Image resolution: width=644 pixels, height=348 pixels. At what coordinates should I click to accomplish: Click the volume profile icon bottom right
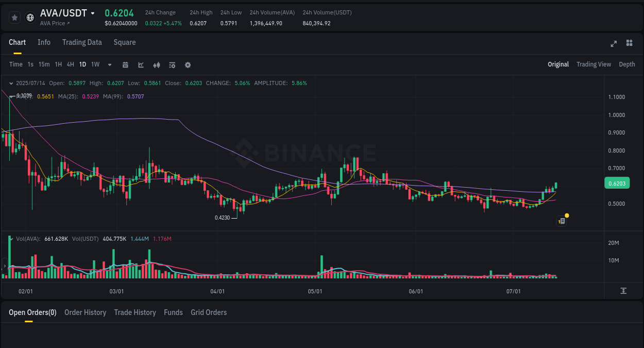click(623, 291)
